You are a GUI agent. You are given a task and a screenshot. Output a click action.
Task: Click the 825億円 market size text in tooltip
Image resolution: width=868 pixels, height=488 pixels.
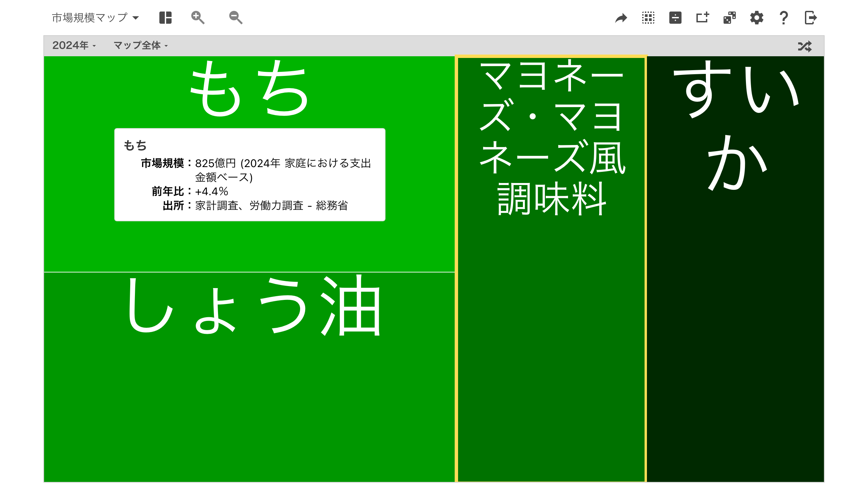(x=283, y=170)
